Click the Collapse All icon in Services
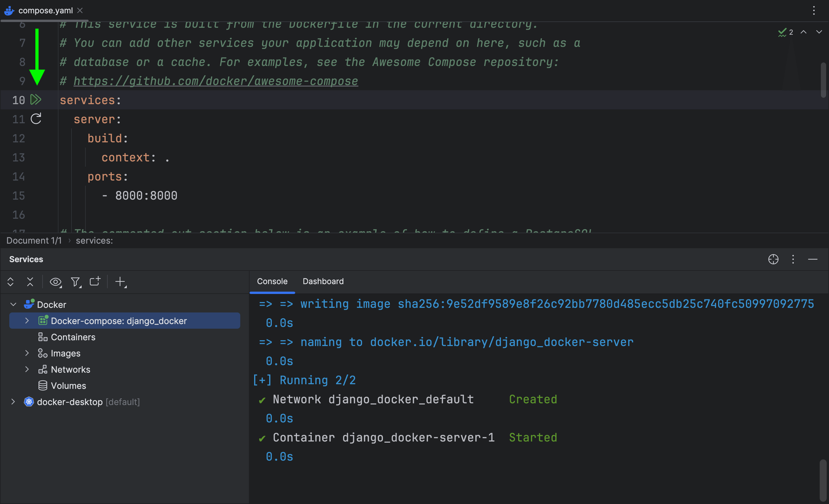This screenshot has height=504, width=829. click(30, 282)
